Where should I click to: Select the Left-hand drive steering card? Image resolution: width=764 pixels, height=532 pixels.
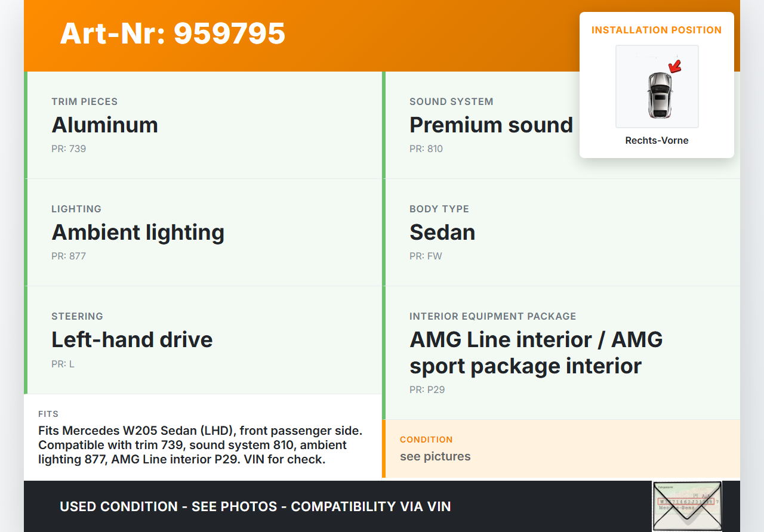[x=203, y=340]
